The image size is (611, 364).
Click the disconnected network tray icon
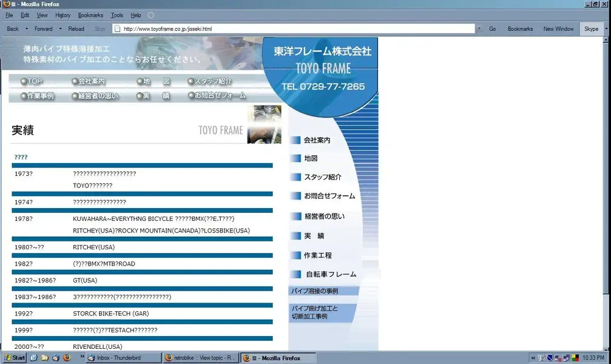558,358
